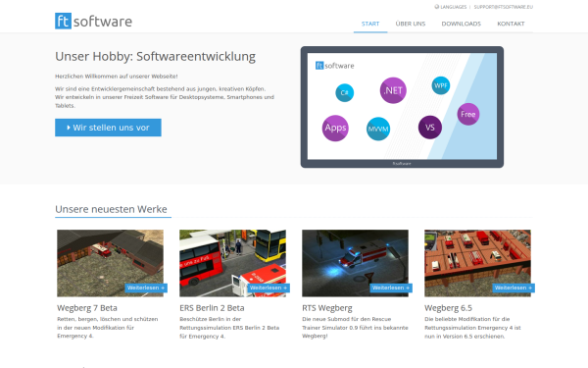Image resolution: width=588 pixels, height=368 pixels.
Task: Click the Herzlichen Willkommen auf unserer Webseite text
Action: coord(117,77)
